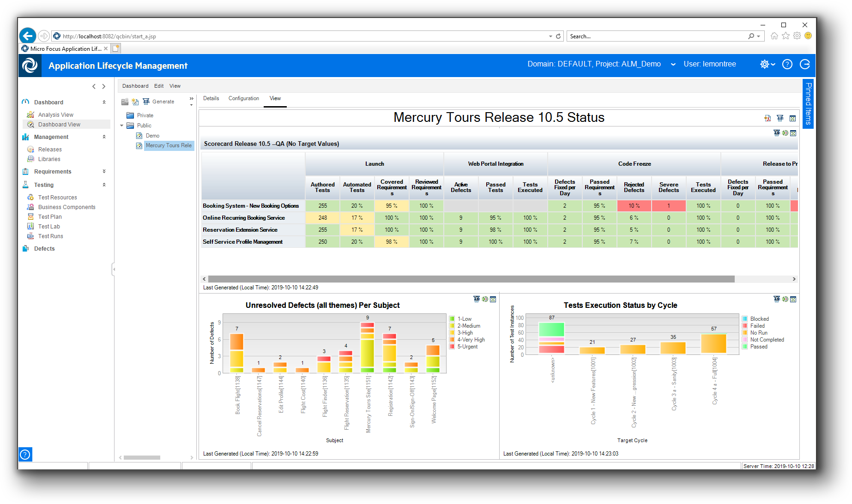Viewport: 852px width, 504px height.
Task: Open the address bar dropdown arrow
Action: click(x=550, y=36)
